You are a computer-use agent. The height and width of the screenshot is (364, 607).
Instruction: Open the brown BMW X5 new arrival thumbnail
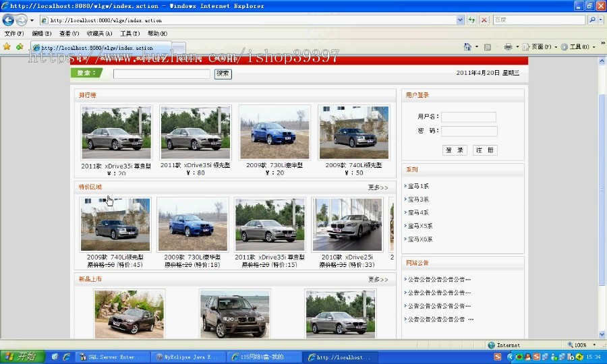(234, 314)
